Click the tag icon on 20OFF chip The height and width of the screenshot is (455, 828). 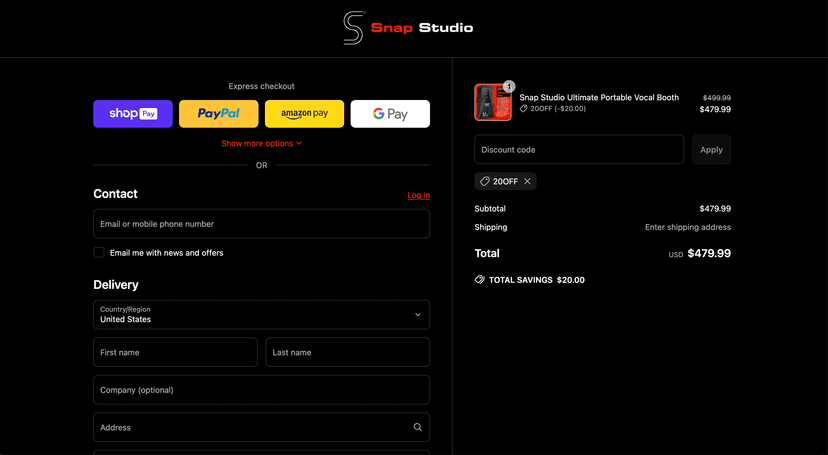484,182
